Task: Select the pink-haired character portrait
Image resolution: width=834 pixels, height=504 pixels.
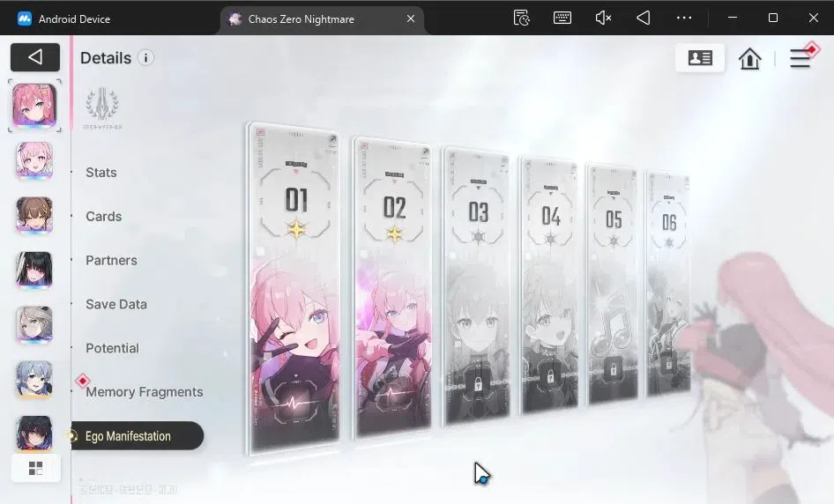Action: coord(34,160)
